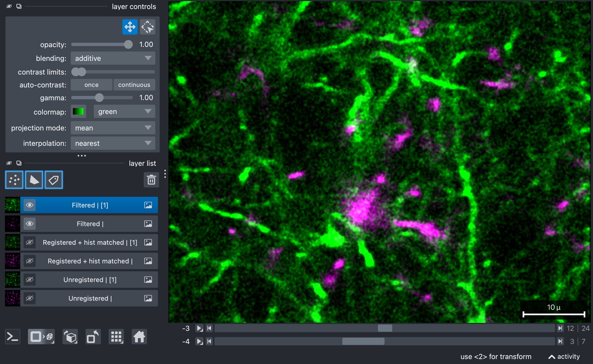Jump to last slice on axis -3

(560, 328)
